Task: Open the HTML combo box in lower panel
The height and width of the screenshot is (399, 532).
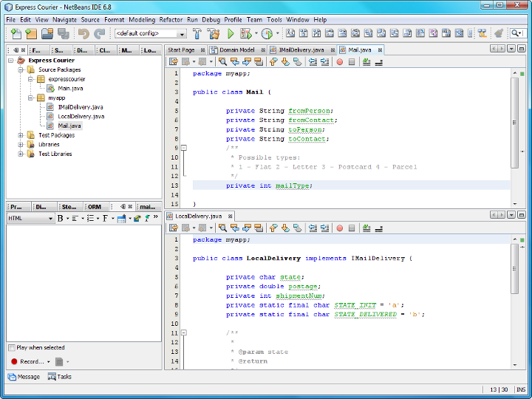Action: 30,218
